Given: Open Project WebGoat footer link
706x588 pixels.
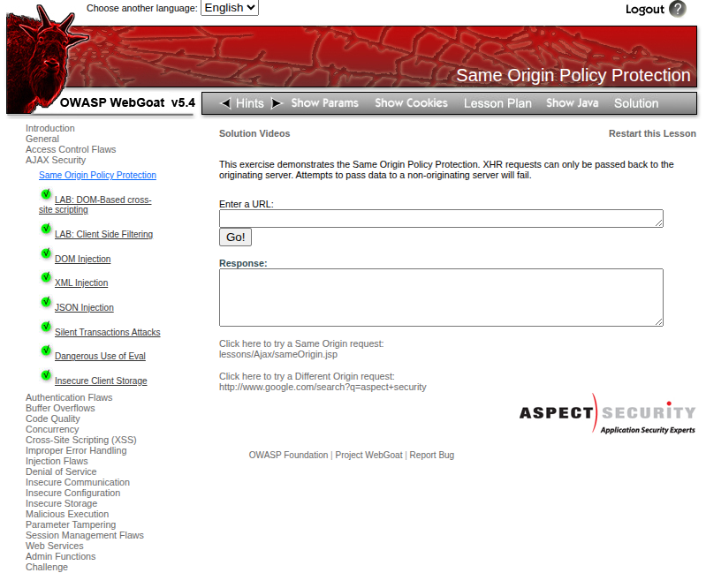Looking at the screenshot, I should (x=368, y=456).
